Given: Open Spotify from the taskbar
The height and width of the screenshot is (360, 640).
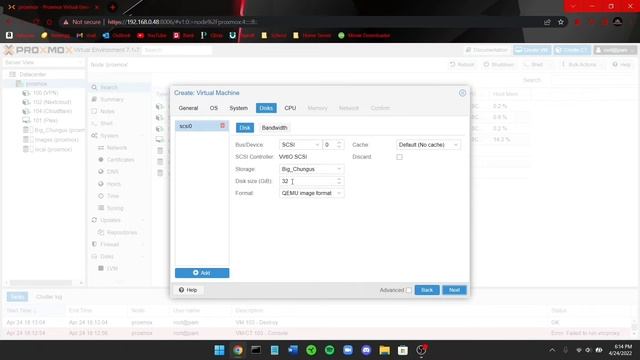Looking at the screenshot, I should [x=329, y=350].
